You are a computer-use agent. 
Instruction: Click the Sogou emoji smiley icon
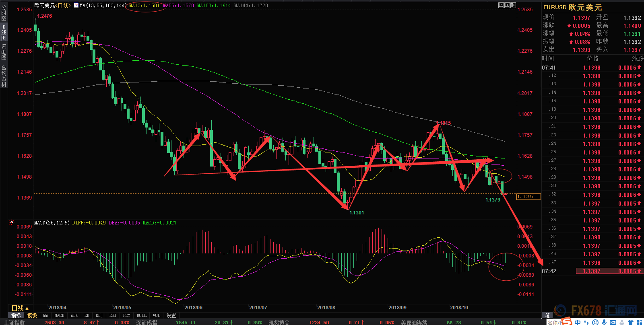[595, 322]
